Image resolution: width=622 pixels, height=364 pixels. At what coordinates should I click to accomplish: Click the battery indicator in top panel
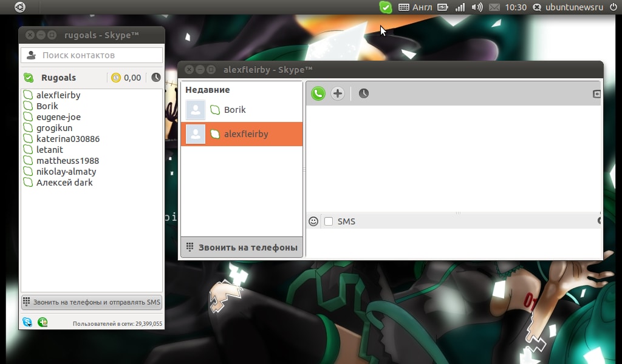(x=443, y=7)
